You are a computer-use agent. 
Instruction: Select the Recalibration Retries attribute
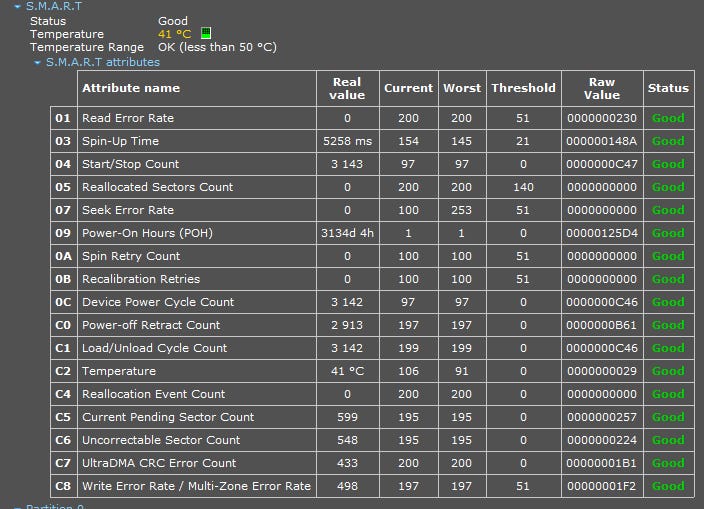click(x=141, y=279)
